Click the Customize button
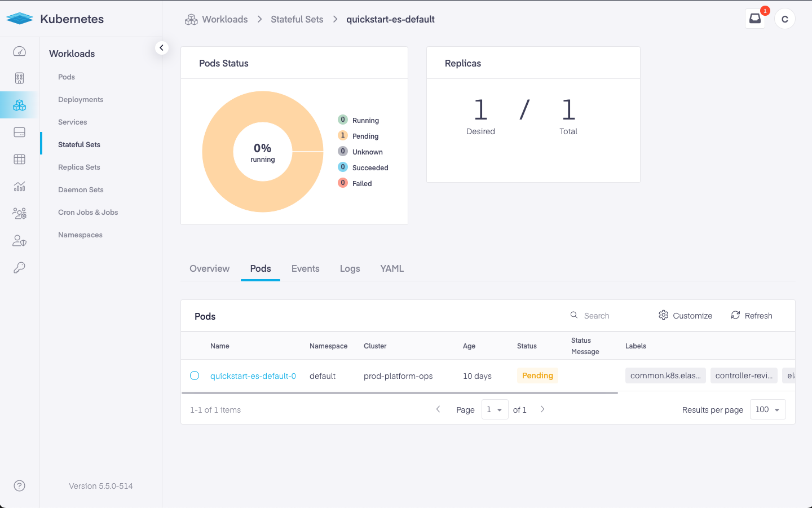The width and height of the screenshot is (812, 508). tap(685, 315)
